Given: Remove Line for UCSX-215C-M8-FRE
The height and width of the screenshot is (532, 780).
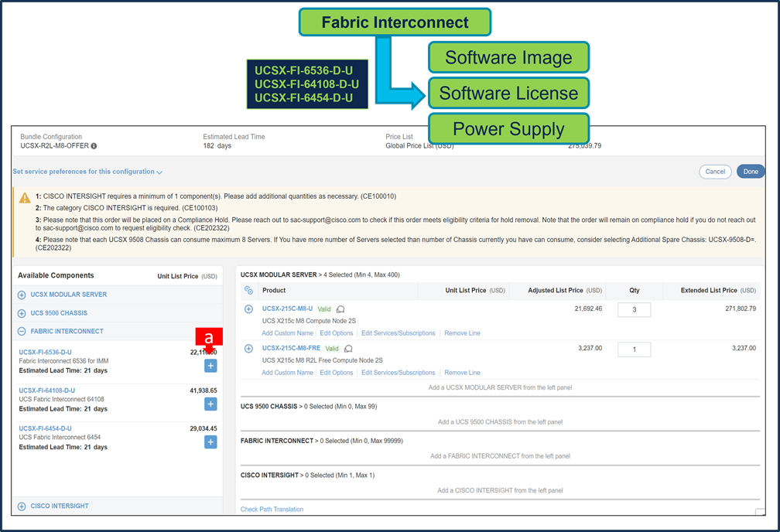Looking at the screenshot, I should pyautogui.click(x=462, y=373).
